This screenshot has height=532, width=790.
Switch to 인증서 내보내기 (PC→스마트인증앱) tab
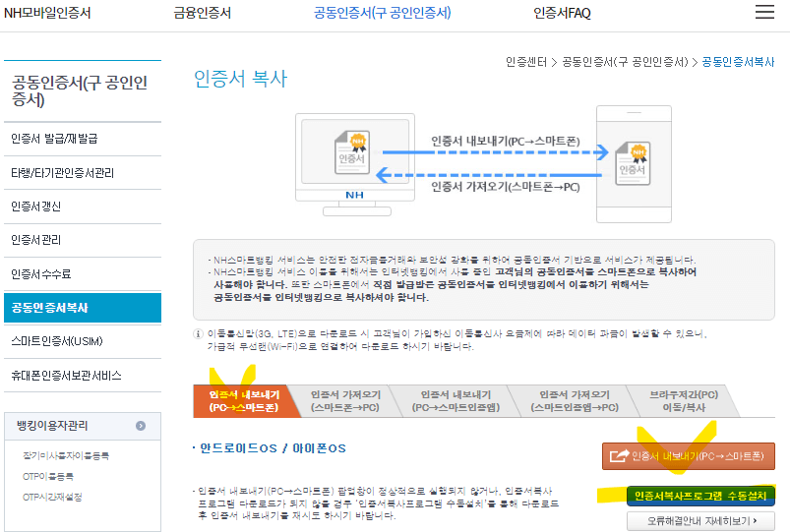tap(456, 401)
